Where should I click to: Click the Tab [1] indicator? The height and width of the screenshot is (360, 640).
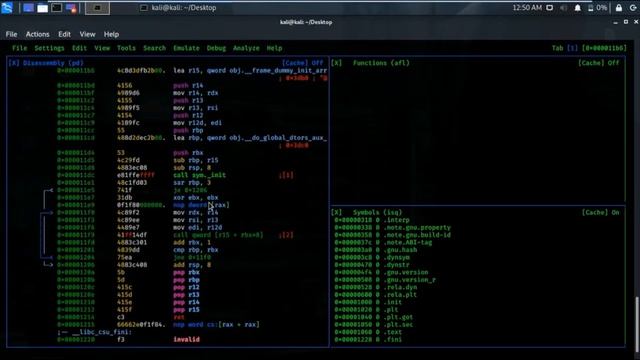564,48
